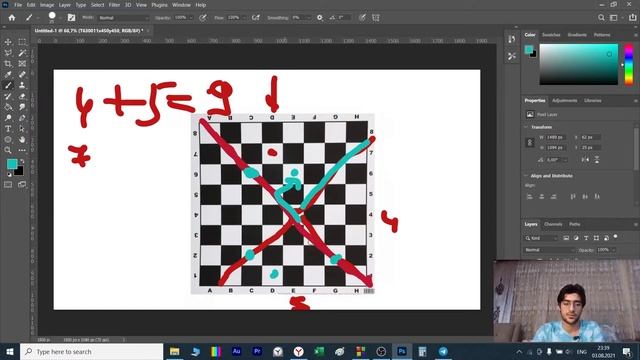Image resolution: width=640 pixels, height=360 pixels.
Task: Open the Search icon at top right
Action: click(601, 18)
